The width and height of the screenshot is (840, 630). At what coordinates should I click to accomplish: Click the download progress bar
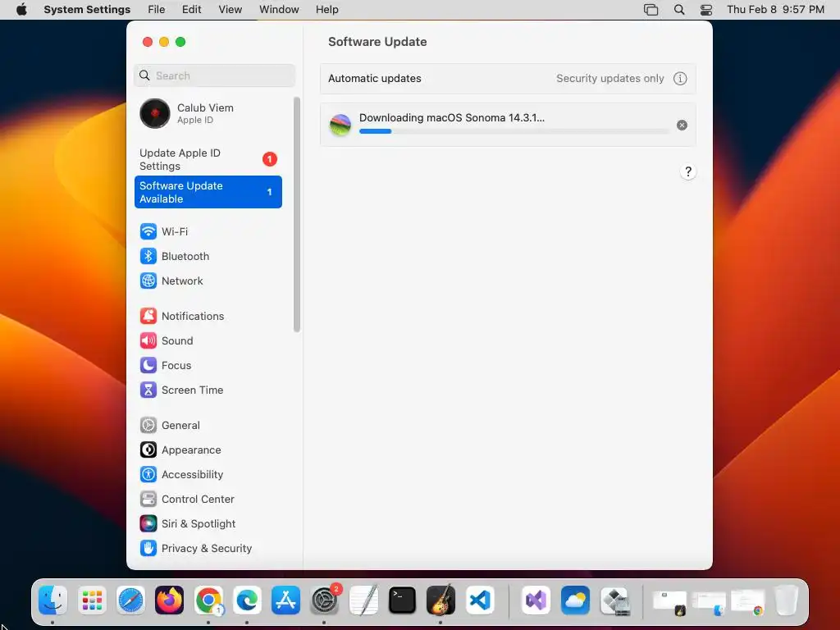coord(514,131)
